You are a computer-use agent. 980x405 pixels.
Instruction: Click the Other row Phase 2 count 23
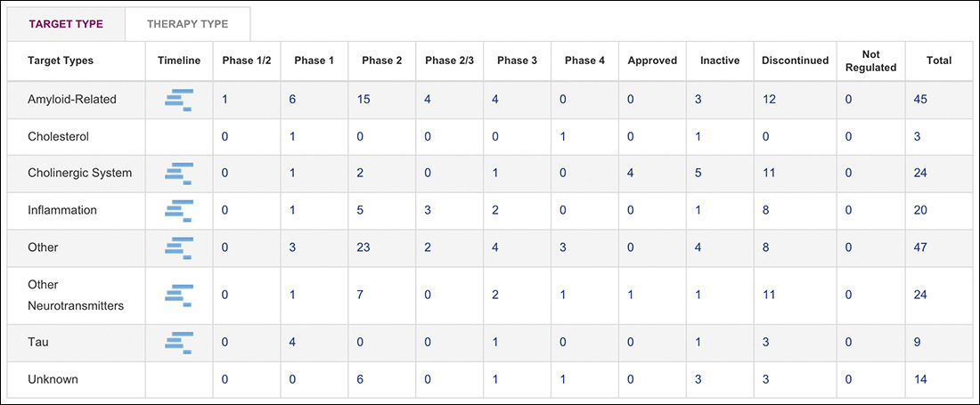[363, 247]
